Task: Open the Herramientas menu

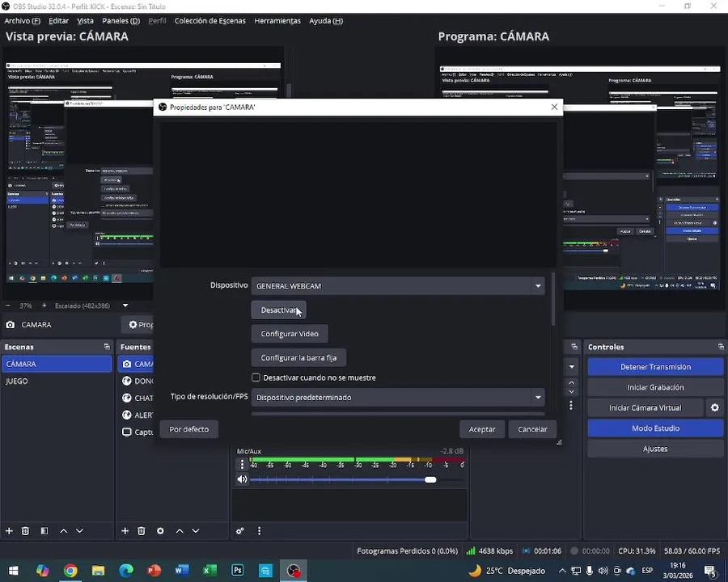Action: click(x=277, y=21)
